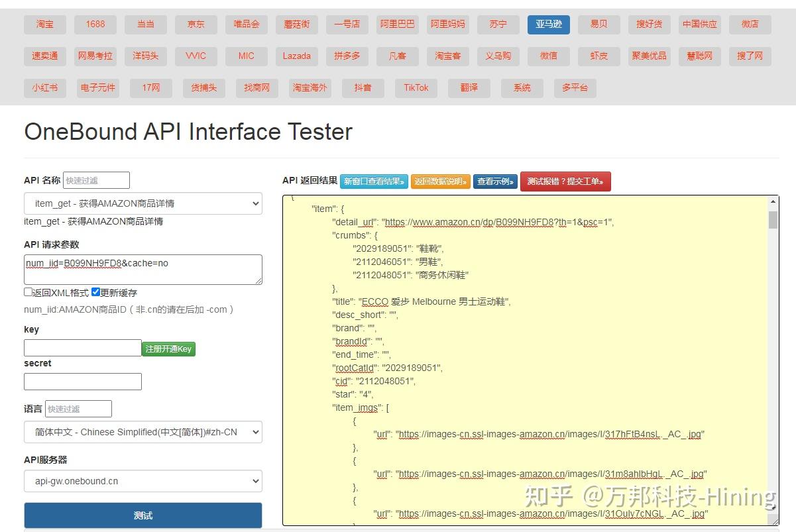Image resolution: width=796 pixels, height=532 pixels.
Task: Switch to the 拼多多 platform tab
Action: [x=347, y=56]
